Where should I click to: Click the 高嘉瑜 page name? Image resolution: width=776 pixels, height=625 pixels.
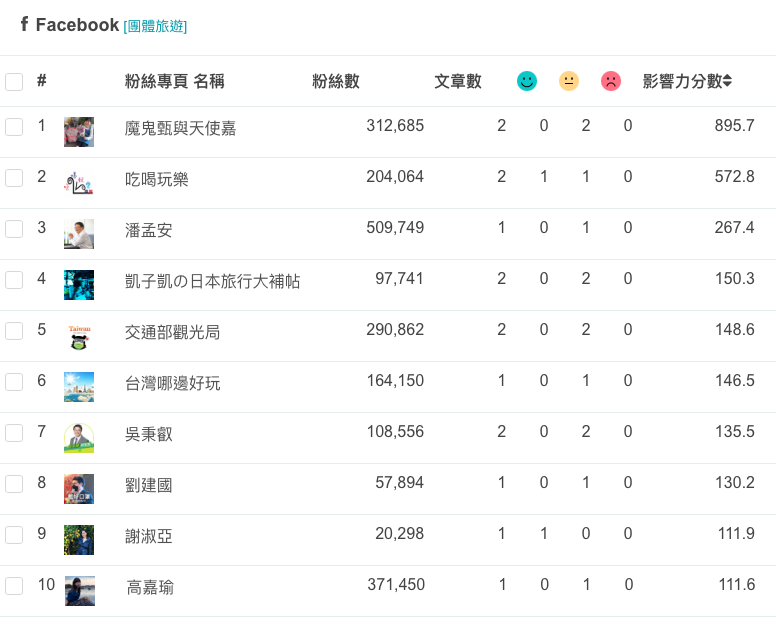150,587
